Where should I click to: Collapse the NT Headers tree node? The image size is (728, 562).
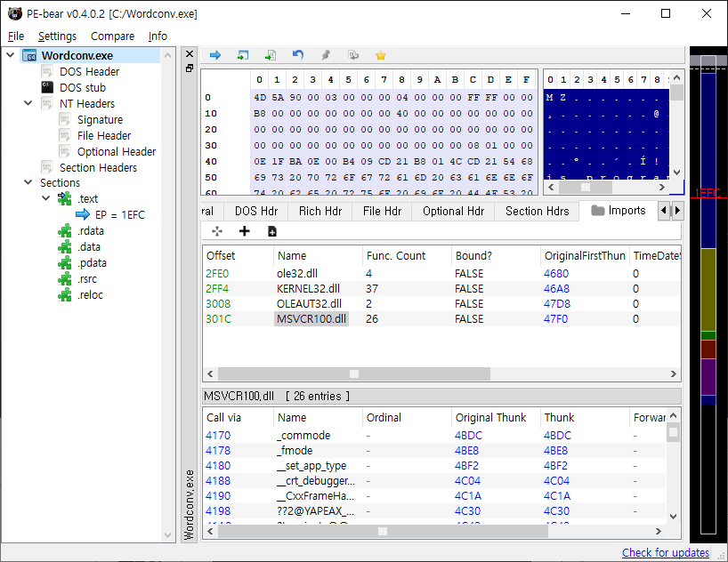point(28,104)
